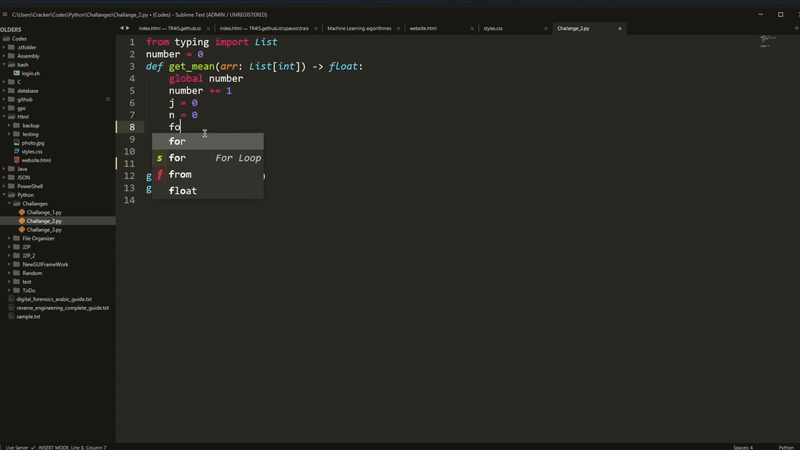Select 'float' from the autocomplete list

183,190
